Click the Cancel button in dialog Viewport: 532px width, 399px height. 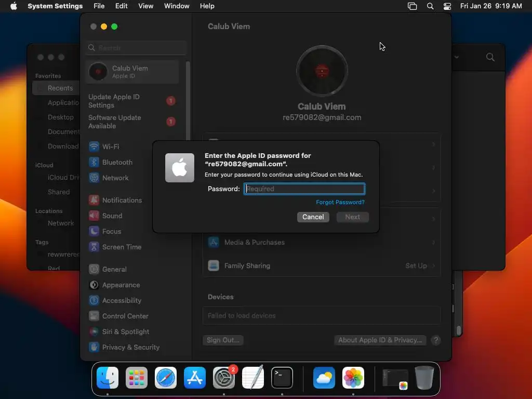(x=313, y=217)
